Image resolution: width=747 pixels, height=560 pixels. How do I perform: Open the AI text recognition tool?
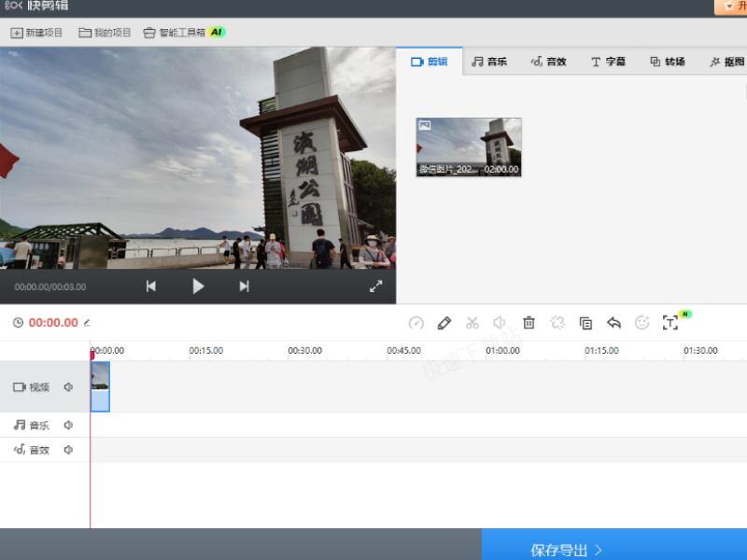point(670,322)
